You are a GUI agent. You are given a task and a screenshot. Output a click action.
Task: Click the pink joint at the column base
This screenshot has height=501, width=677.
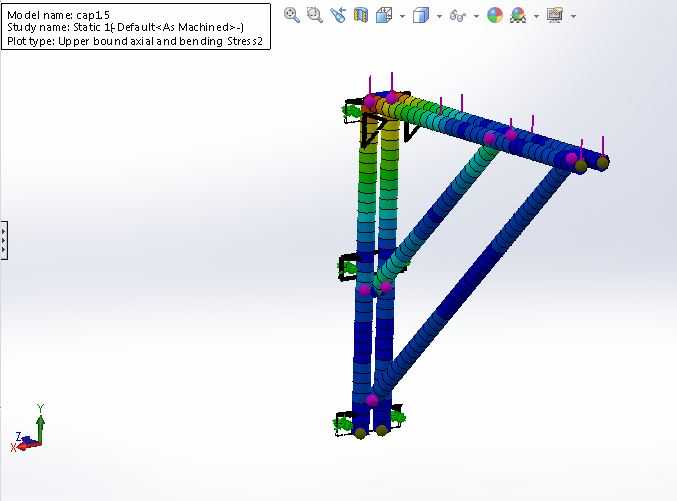[371, 400]
